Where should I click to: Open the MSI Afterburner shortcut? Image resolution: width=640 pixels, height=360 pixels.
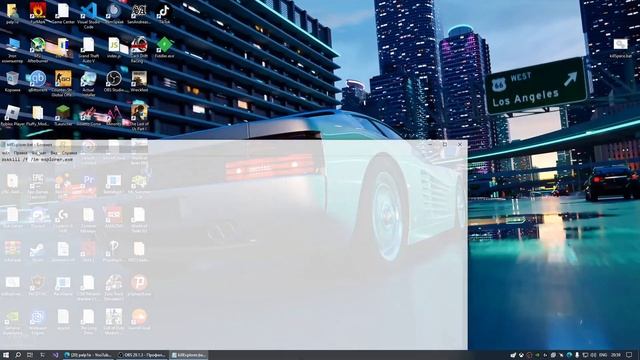pos(38,50)
